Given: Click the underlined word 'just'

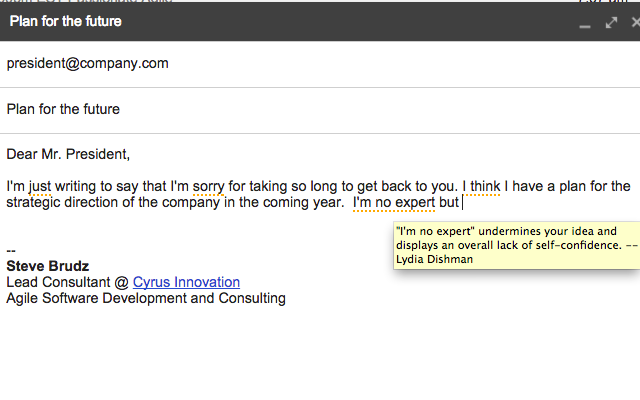Looking at the screenshot, I should (40, 186).
